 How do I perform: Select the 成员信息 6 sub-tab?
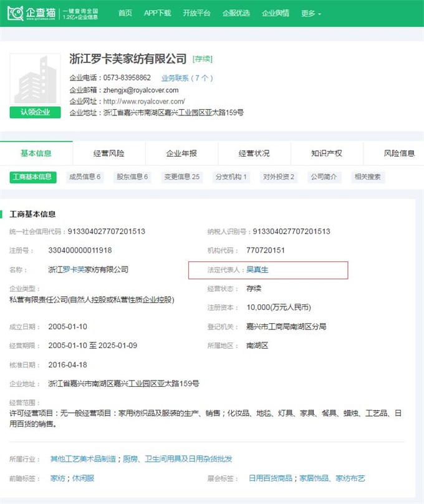click(x=85, y=177)
